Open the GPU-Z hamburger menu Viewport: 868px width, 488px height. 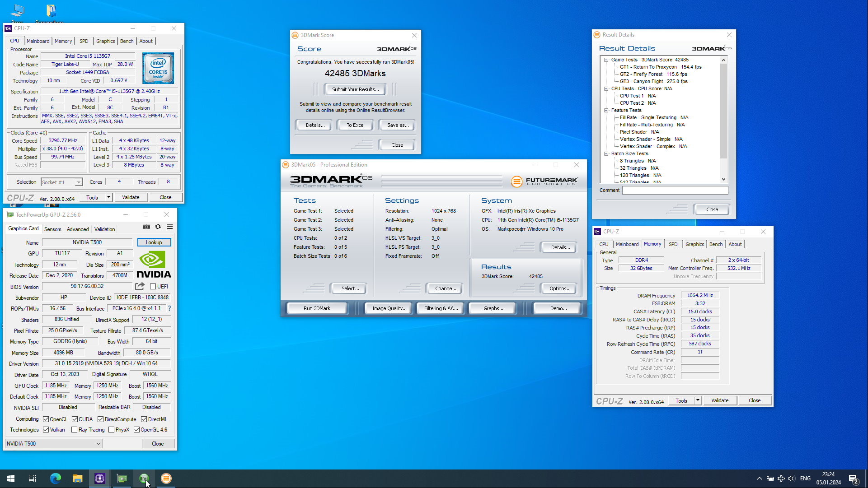coord(170,227)
